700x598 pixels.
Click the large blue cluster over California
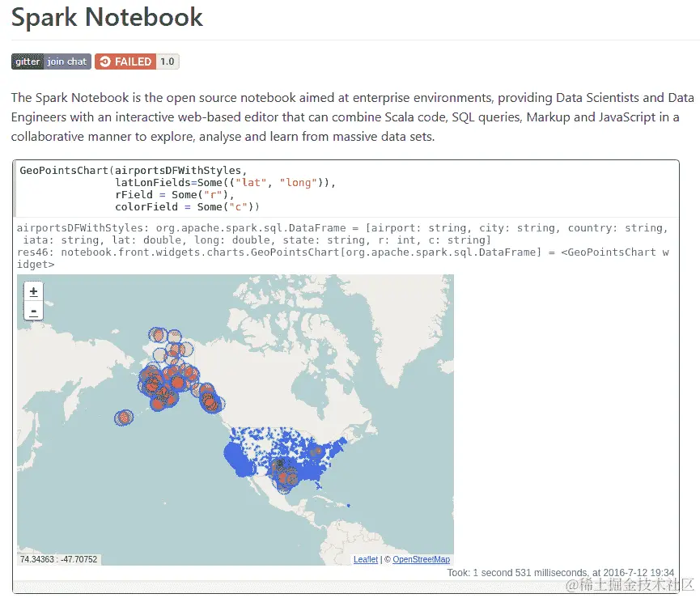(240, 460)
